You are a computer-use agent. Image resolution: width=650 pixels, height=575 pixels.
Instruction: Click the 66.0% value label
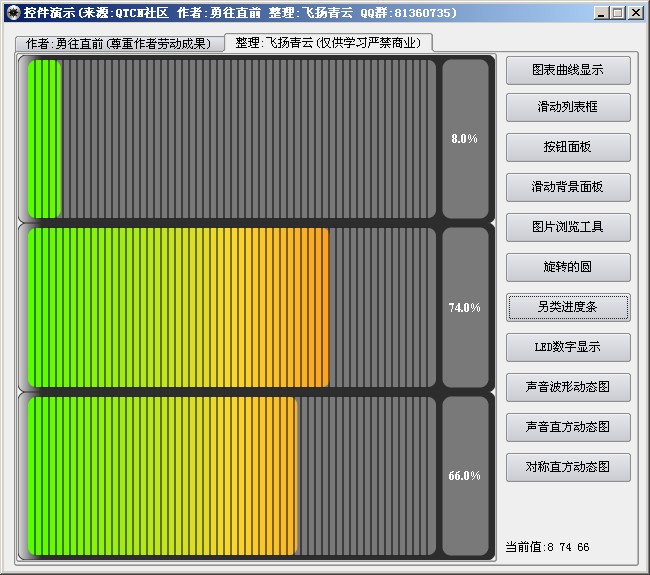(465, 476)
